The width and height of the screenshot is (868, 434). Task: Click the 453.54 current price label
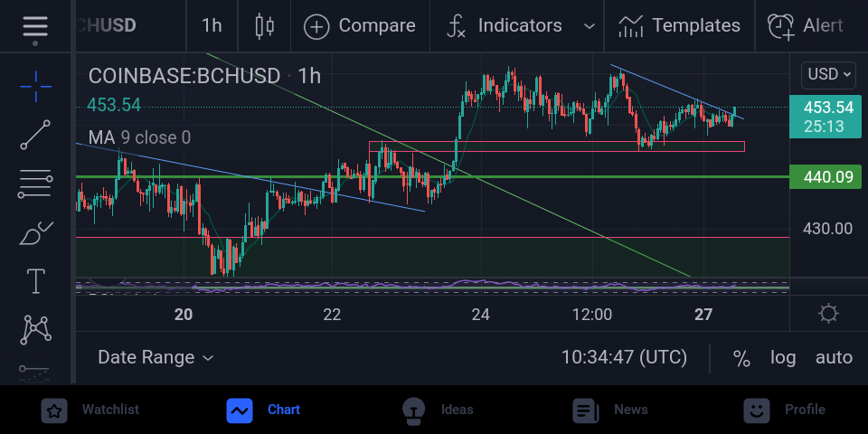pos(826,117)
